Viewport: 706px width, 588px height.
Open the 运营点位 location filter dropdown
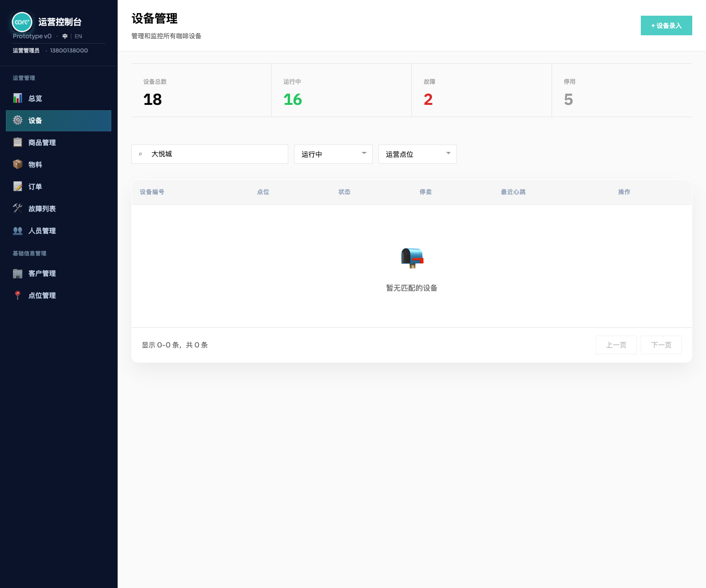pos(418,154)
